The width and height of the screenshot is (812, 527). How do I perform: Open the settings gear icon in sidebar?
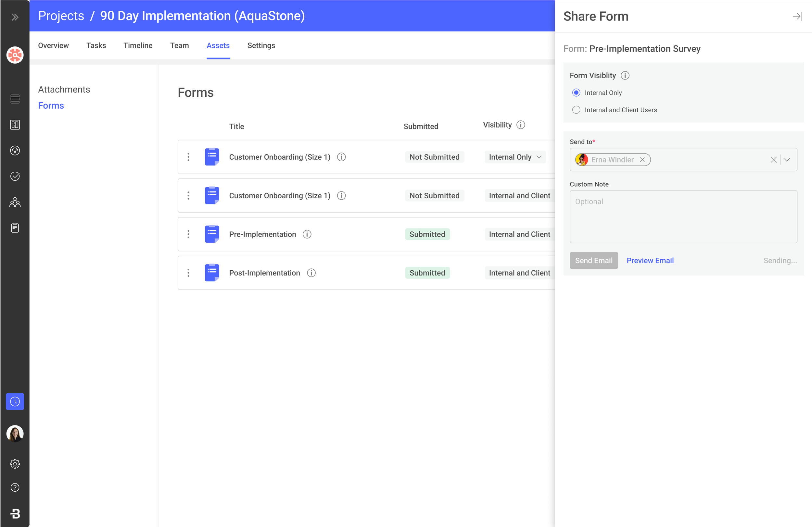click(15, 464)
